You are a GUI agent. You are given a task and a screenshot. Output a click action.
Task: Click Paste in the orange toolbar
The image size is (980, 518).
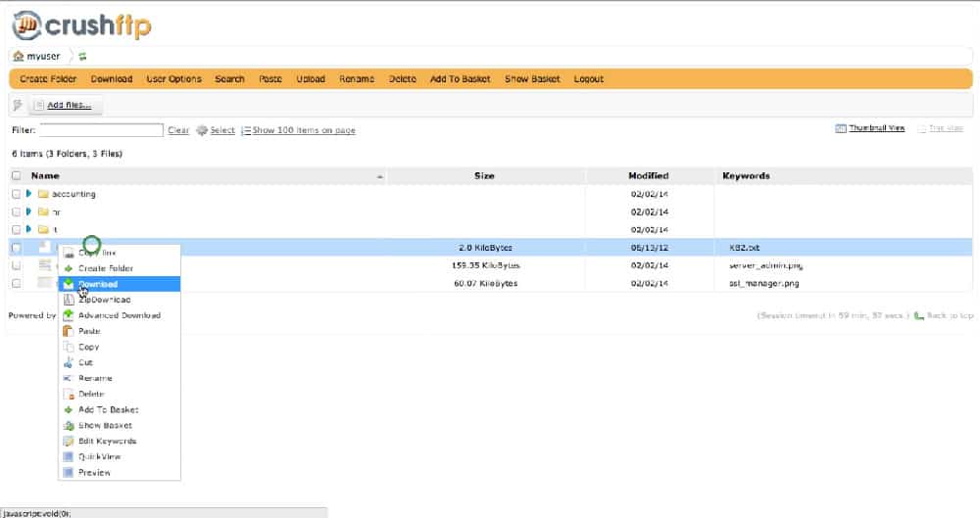pyautogui.click(x=270, y=79)
